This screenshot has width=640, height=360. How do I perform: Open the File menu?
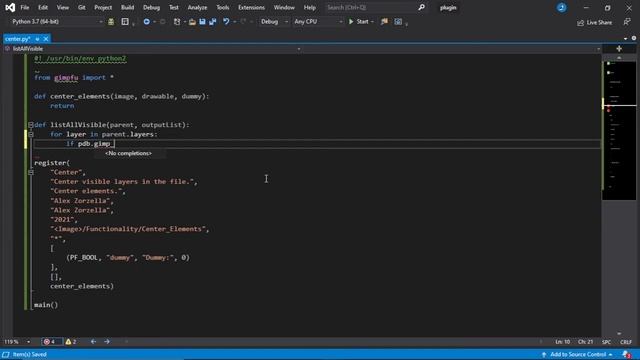tap(24, 7)
